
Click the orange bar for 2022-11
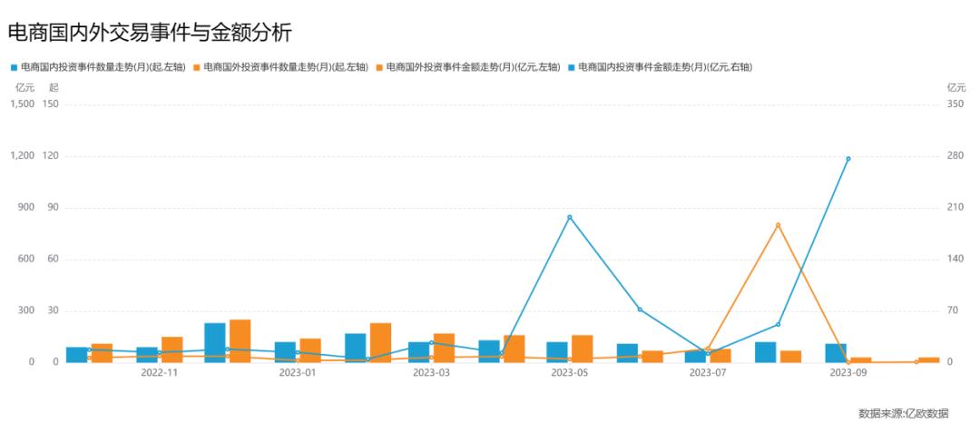pos(172,349)
